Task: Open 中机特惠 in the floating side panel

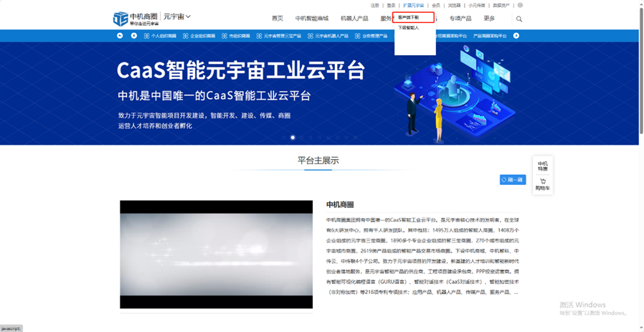Action: tap(543, 166)
